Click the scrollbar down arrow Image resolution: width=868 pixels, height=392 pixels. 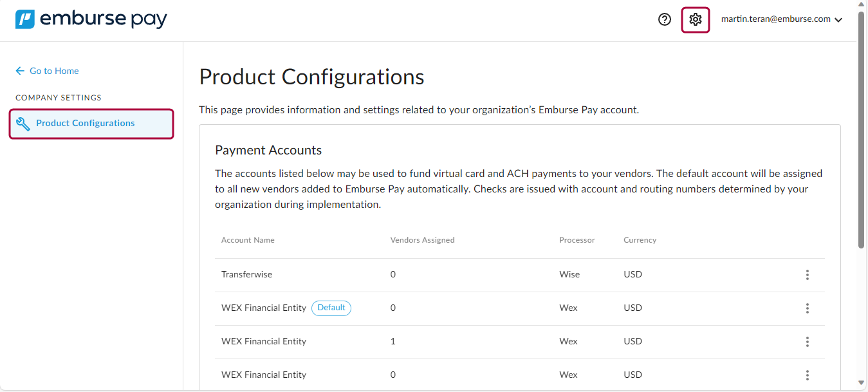[862, 384]
